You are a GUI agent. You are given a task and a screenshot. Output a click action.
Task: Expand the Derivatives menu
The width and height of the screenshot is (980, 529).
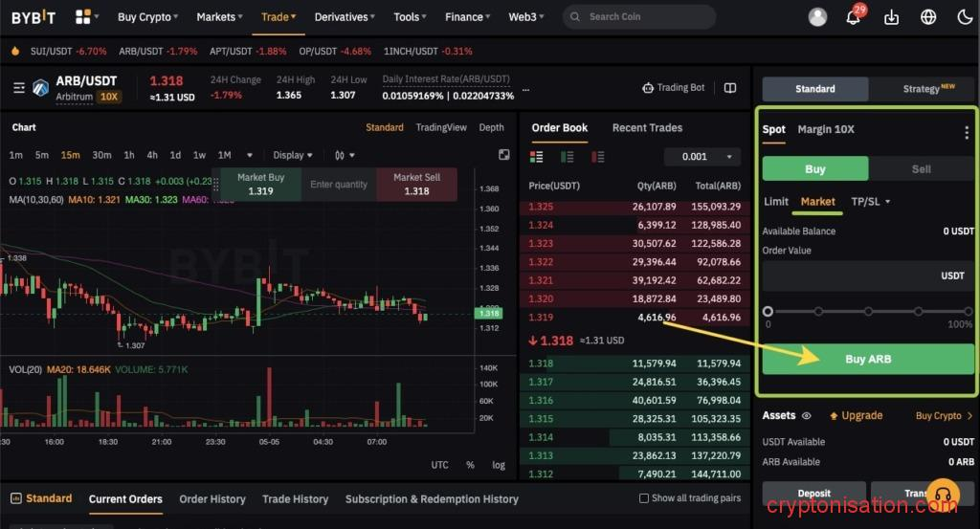point(345,17)
